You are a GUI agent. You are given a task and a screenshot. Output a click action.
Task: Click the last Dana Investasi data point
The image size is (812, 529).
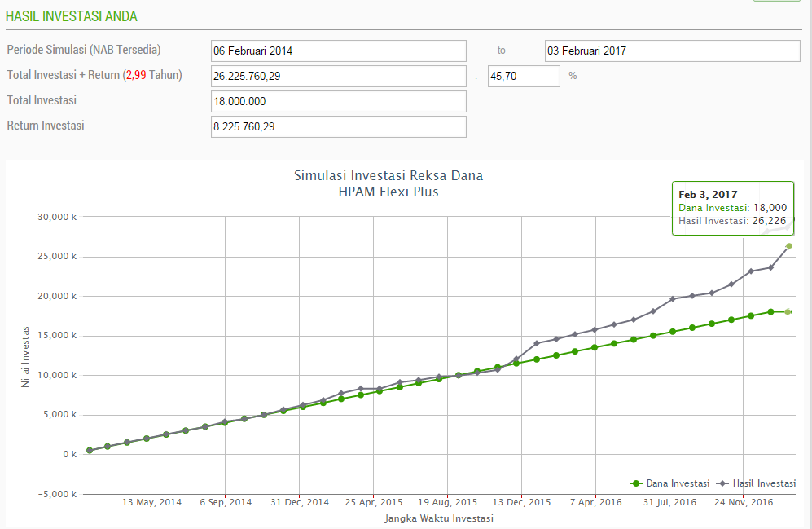tap(788, 312)
